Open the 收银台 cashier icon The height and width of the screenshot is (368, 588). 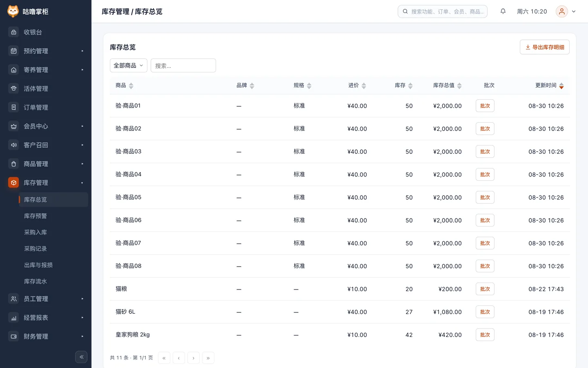point(13,32)
